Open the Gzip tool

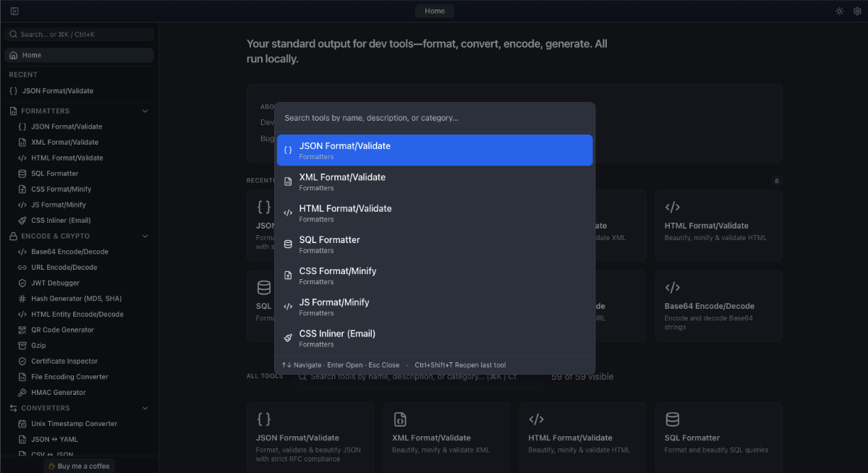tap(39, 345)
